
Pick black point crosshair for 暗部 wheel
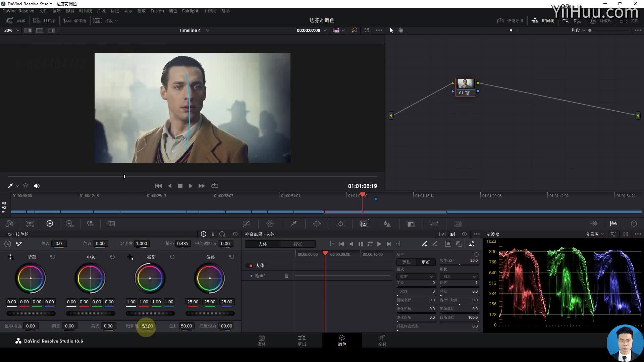point(11,257)
